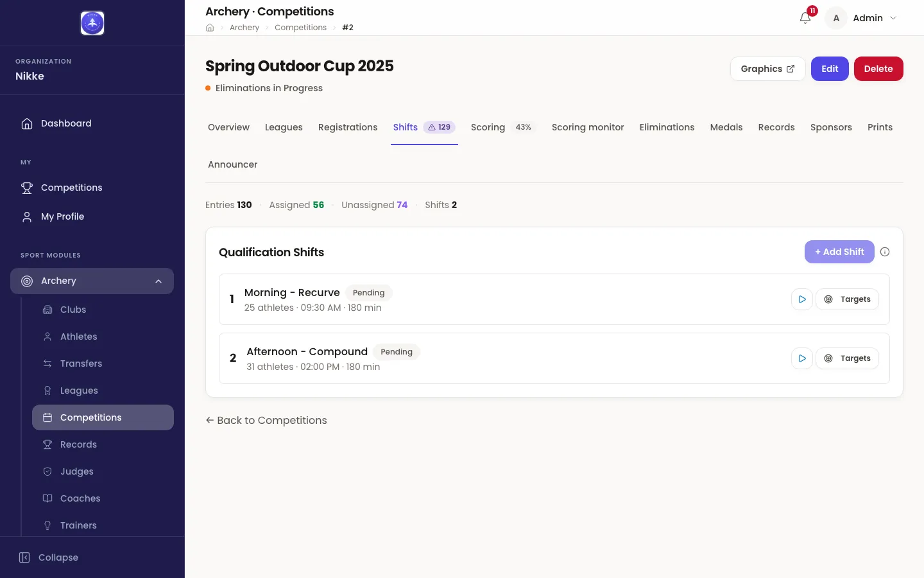
Task: Open the Medals tab
Action: (726, 127)
